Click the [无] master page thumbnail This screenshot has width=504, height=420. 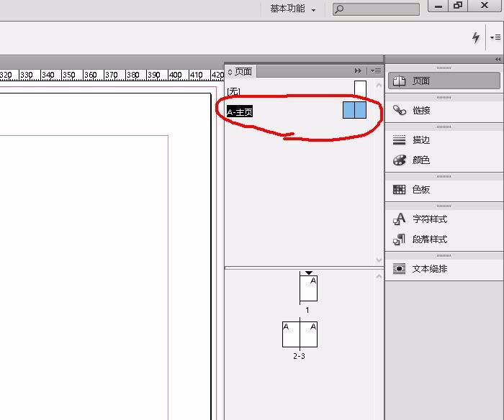[360, 88]
